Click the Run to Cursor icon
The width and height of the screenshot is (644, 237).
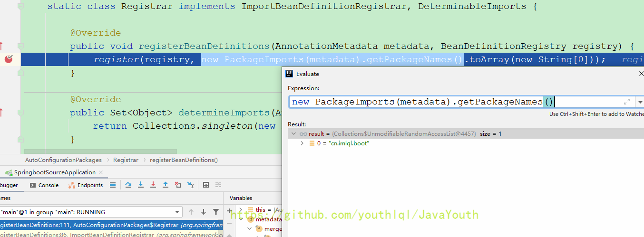[190, 185]
